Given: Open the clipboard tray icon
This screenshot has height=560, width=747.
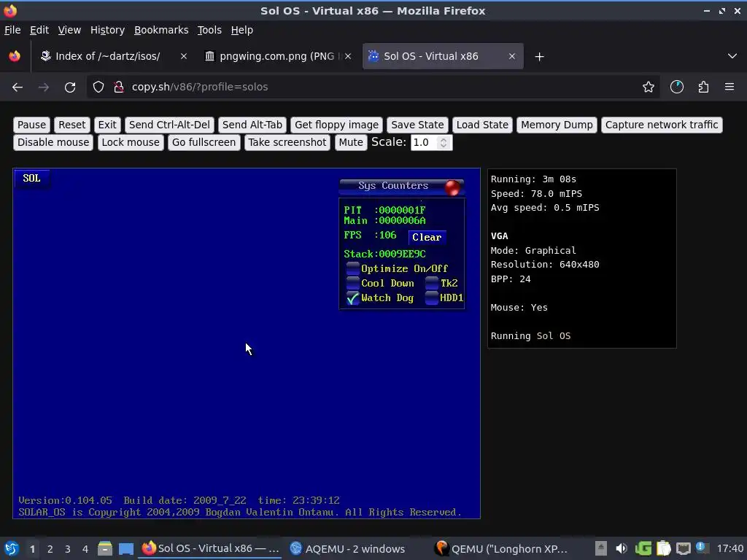Looking at the screenshot, I should click(x=663, y=548).
